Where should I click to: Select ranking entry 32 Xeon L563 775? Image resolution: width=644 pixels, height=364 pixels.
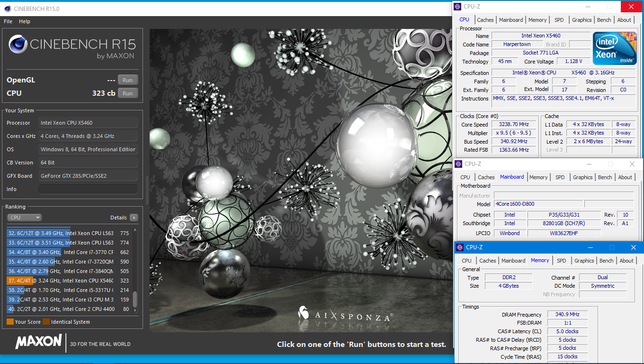pos(68,233)
